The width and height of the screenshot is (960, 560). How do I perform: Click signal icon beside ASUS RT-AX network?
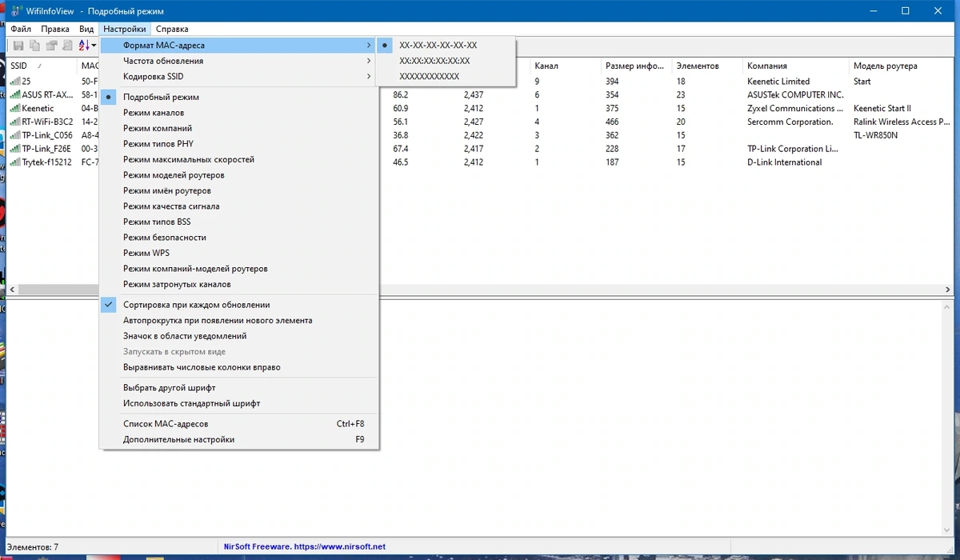[14, 94]
